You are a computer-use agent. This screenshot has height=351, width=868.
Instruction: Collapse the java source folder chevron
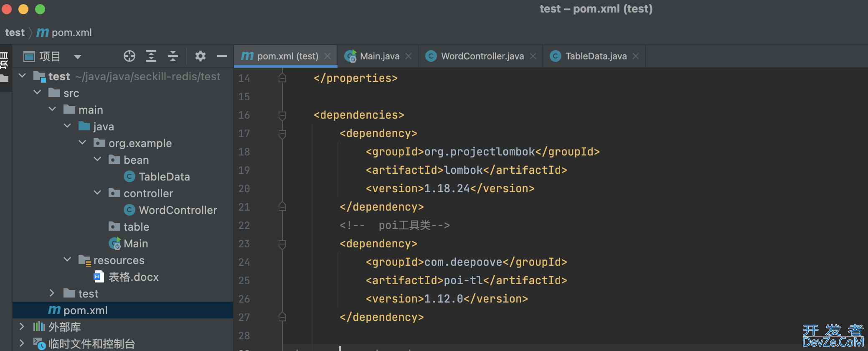68,126
